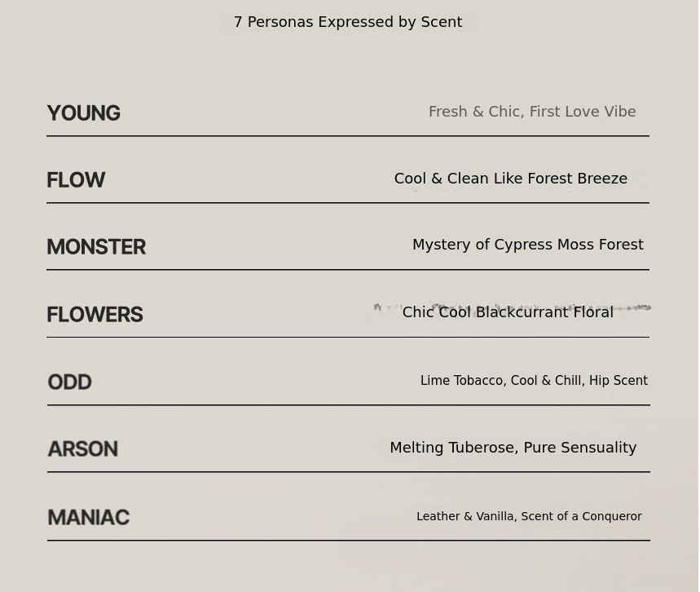Select the "Chic Cool Blackcurrant Floral" text

click(508, 312)
